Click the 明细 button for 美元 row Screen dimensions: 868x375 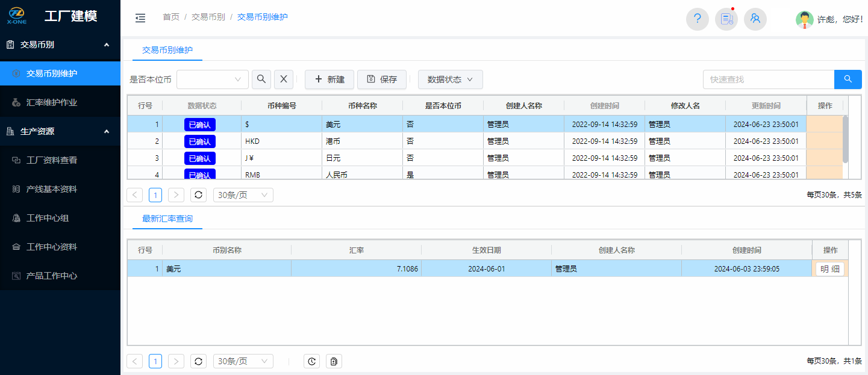(x=829, y=269)
